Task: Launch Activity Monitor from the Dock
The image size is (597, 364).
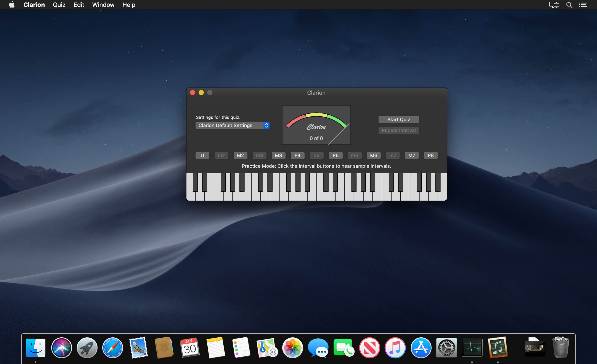Action: 472,348
